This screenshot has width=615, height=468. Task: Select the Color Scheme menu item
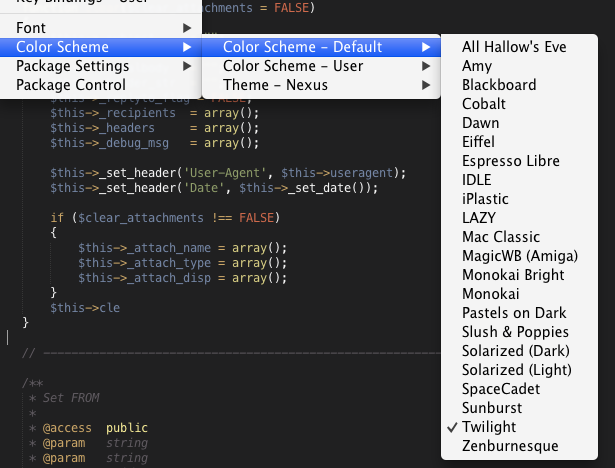(x=101, y=47)
